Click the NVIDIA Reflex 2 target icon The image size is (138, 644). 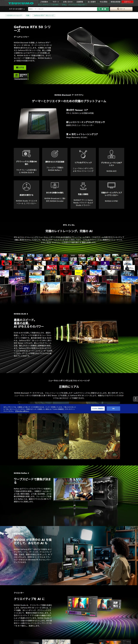(55, 154)
